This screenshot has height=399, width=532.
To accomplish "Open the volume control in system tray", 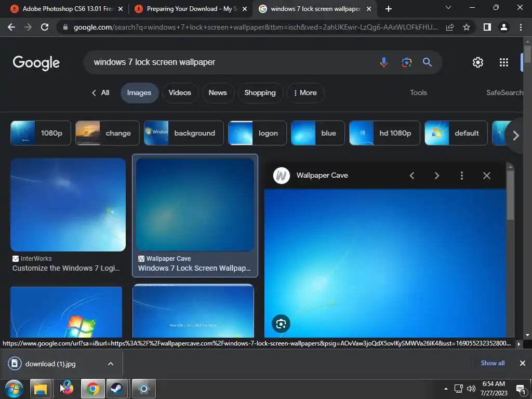I will point(471,389).
